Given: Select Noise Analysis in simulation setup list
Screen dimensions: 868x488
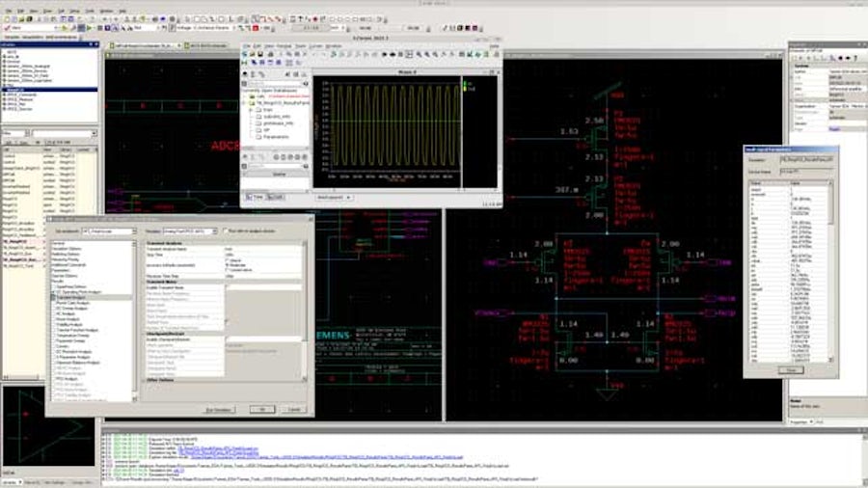Looking at the screenshot, I should [x=68, y=319].
